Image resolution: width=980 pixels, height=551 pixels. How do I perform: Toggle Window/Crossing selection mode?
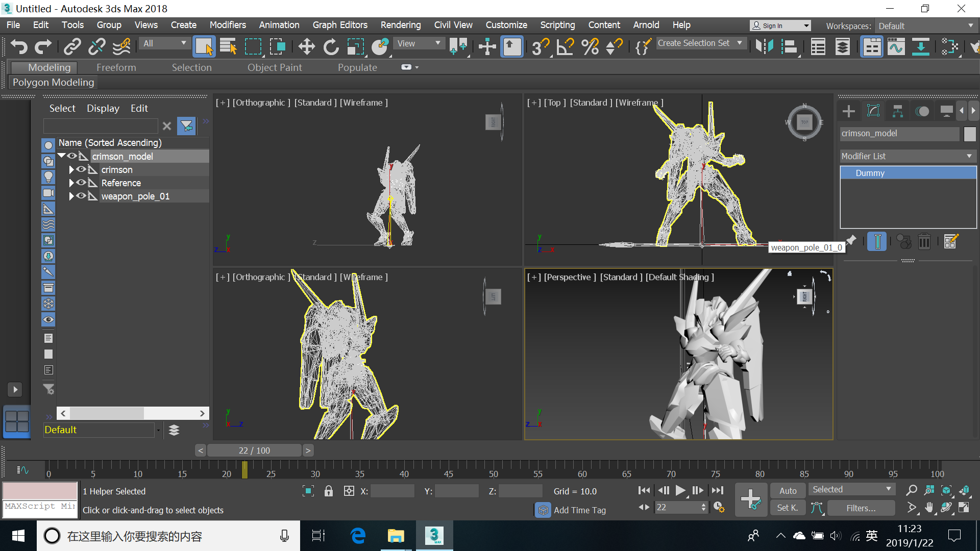pyautogui.click(x=278, y=46)
